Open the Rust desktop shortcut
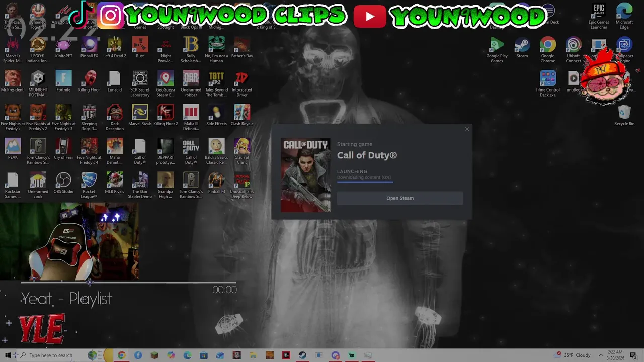Image resolution: width=644 pixels, height=362 pixels. tap(140, 48)
